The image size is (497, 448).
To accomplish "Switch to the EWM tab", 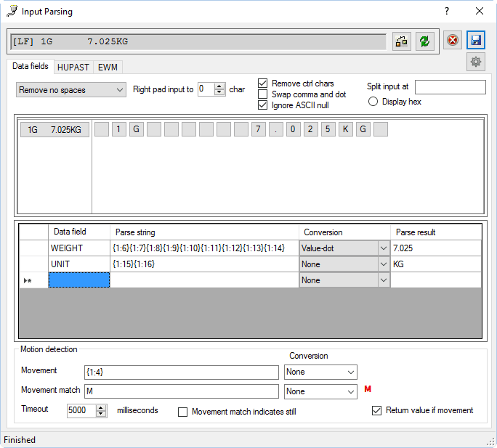I will (108, 68).
